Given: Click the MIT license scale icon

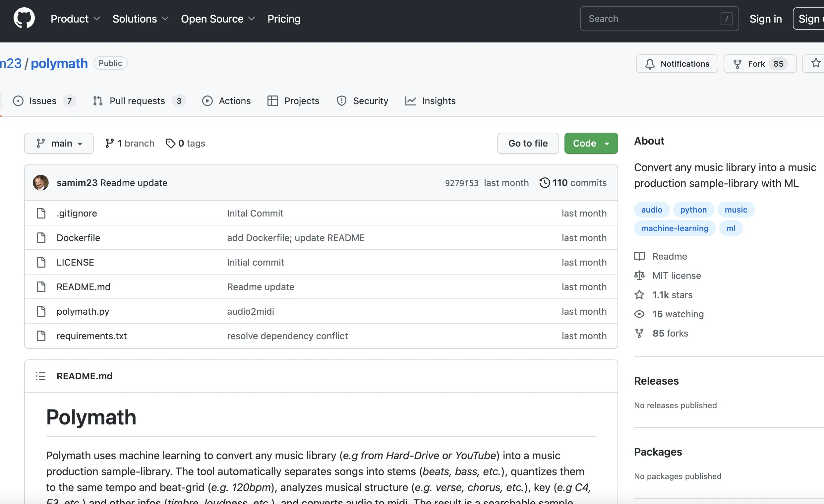Looking at the screenshot, I should pyautogui.click(x=639, y=275).
